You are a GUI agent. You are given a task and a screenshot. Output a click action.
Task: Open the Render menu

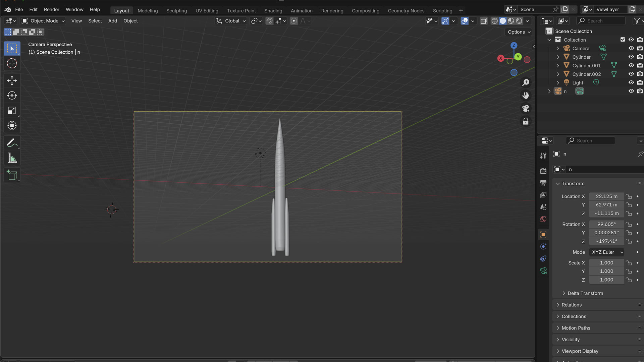tap(51, 9)
